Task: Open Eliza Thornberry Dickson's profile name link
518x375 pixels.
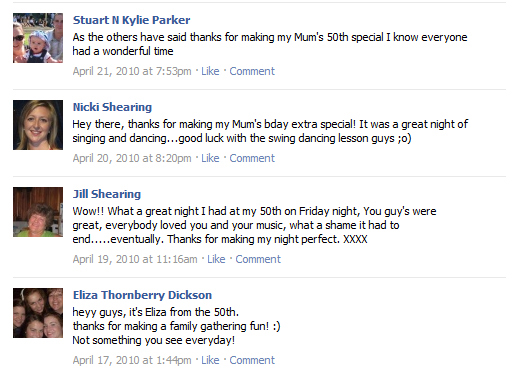Action: [x=142, y=295]
